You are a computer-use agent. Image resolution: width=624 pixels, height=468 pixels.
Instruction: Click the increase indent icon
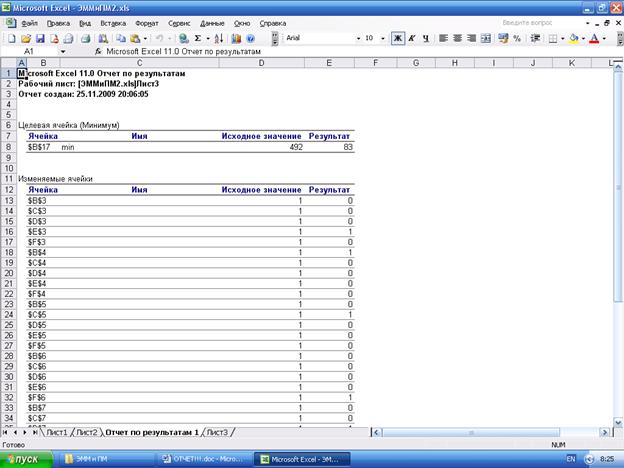point(535,38)
